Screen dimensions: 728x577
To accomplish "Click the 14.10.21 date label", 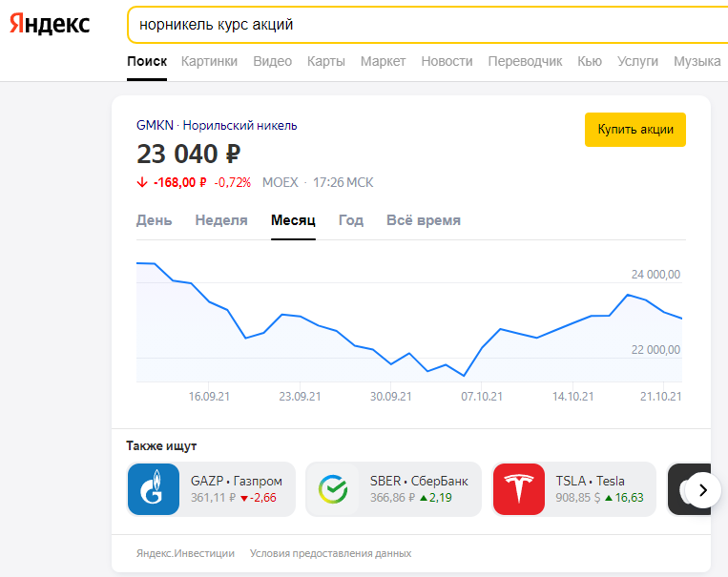I will (x=572, y=397).
